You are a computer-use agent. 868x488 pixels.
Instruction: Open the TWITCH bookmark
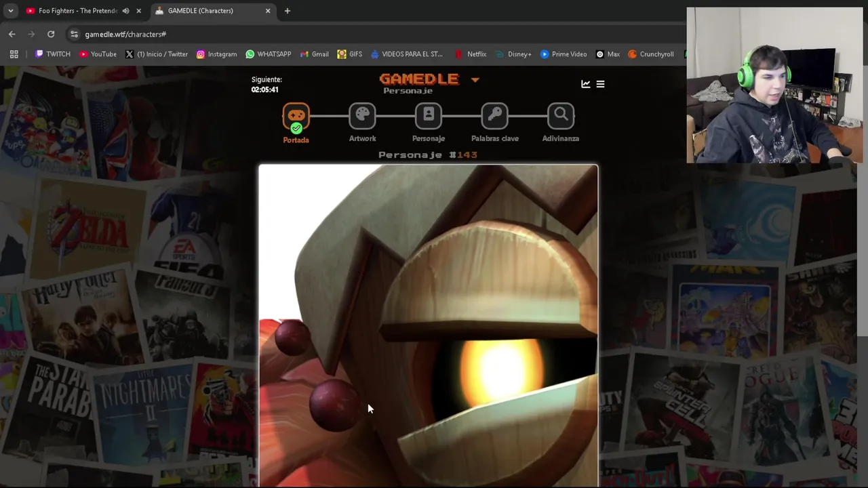52,54
